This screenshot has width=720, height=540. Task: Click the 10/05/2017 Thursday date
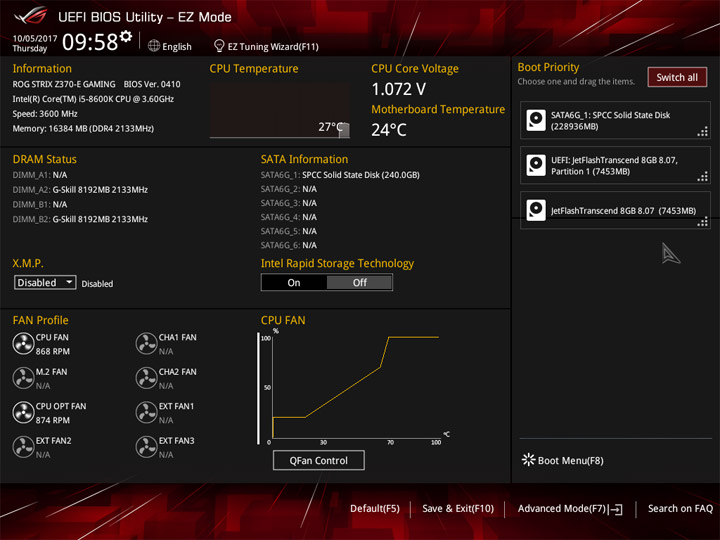click(x=34, y=43)
